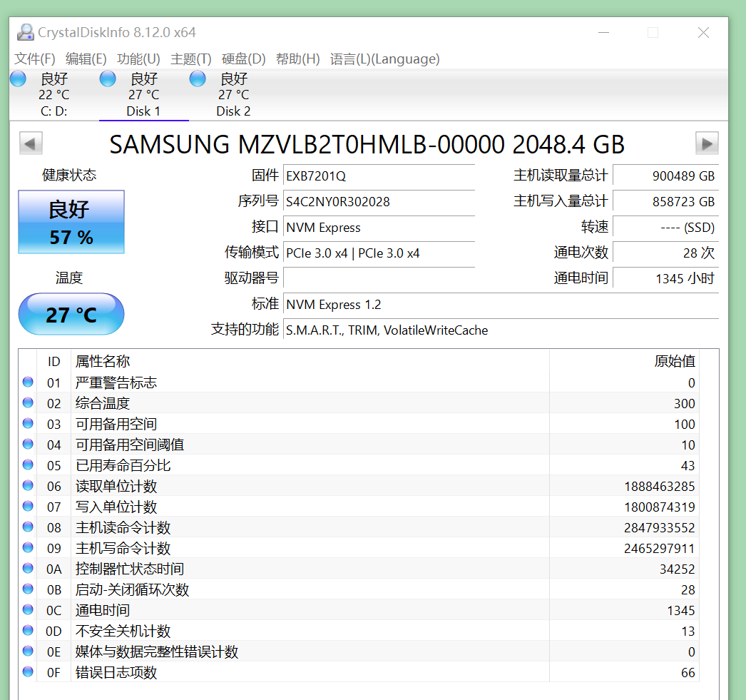This screenshot has width=746, height=700.
Task: Click the blue status orb for Disk 2
Action: pyautogui.click(x=198, y=78)
